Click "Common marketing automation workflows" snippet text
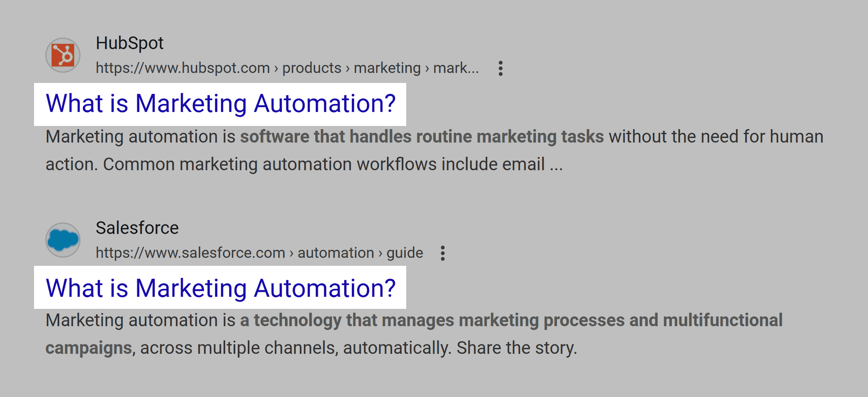The image size is (868, 397). point(269,164)
